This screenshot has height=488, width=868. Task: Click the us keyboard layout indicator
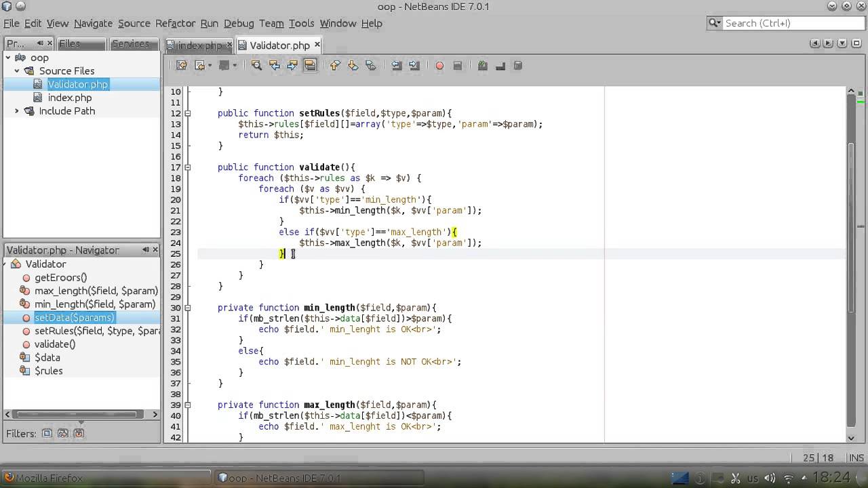pos(753,478)
